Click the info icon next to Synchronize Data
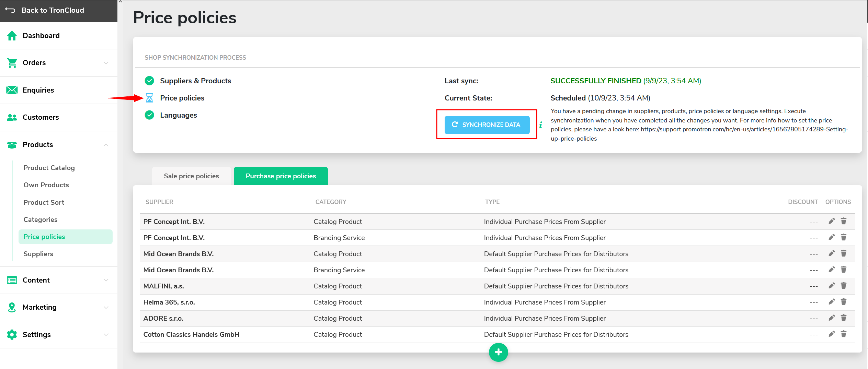 [541, 125]
